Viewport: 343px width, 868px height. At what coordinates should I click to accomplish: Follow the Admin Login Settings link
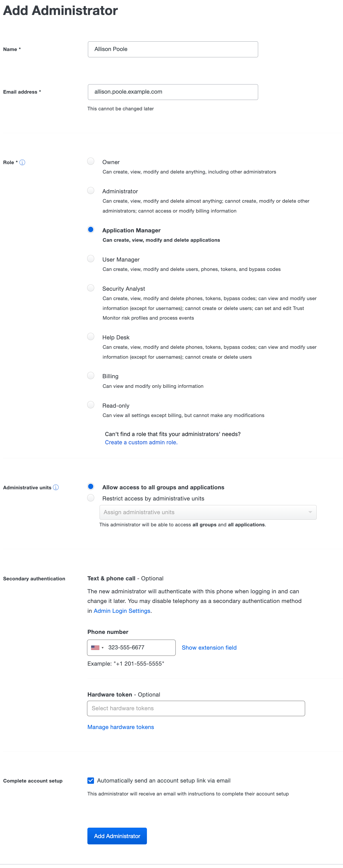click(122, 611)
